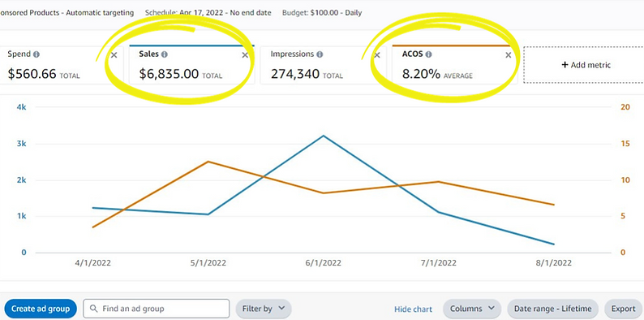The width and height of the screenshot is (644, 320).
Task: Add a new metric to the chart
Action: 586,65
